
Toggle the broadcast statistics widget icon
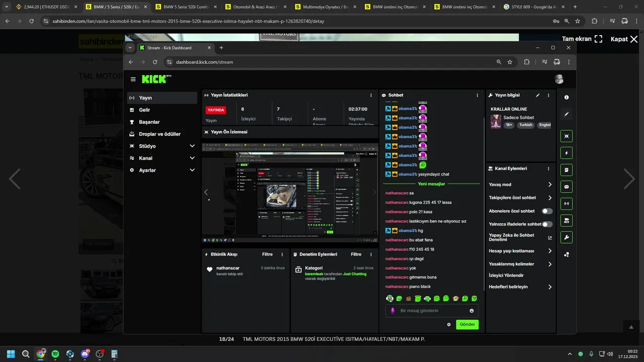[x=567, y=204]
